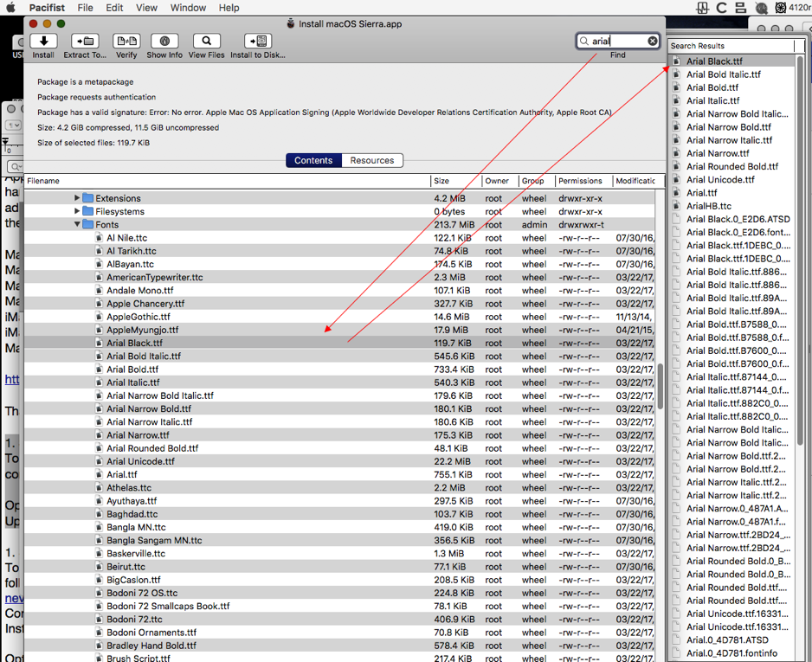812x662 pixels.
Task: Select Andale Mono.ttf file icon
Action: coord(99,291)
